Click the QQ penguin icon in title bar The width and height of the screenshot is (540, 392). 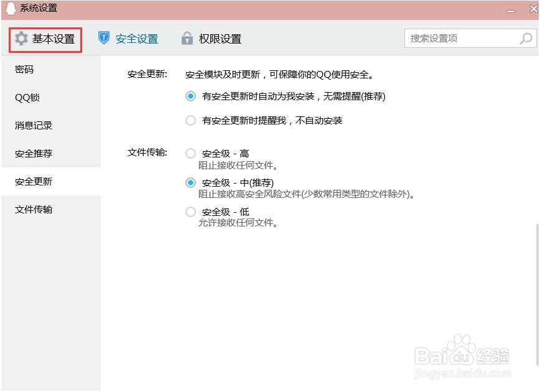(11, 8)
